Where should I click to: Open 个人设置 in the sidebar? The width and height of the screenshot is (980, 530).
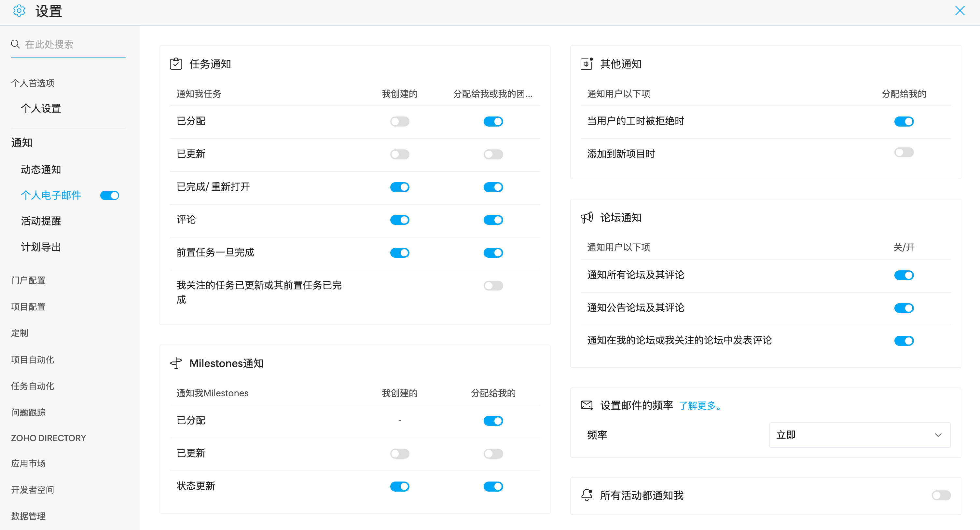(41, 108)
